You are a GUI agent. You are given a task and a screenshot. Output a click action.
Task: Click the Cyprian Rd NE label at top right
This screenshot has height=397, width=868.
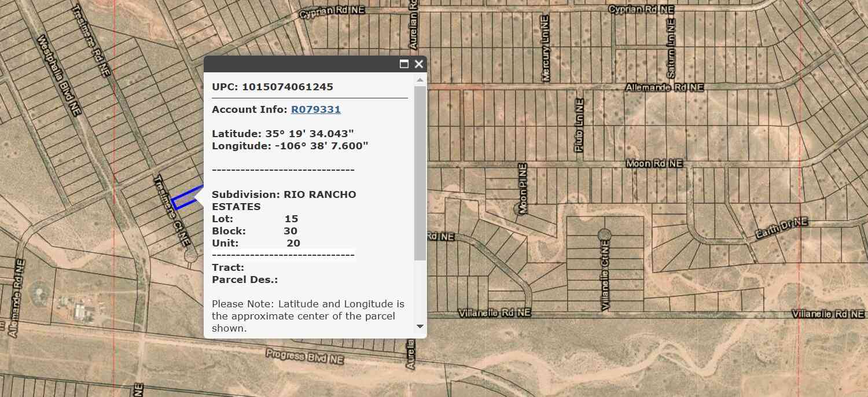642,10
